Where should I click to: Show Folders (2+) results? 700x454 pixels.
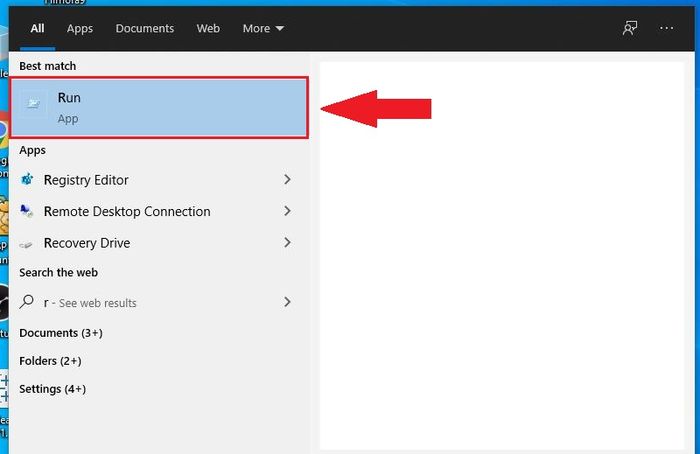[x=50, y=361]
